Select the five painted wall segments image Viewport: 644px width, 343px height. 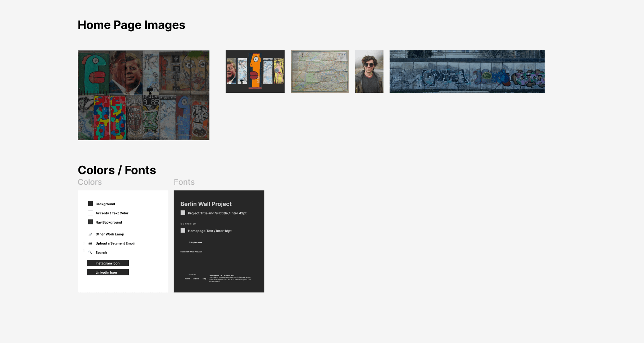click(255, 72)
